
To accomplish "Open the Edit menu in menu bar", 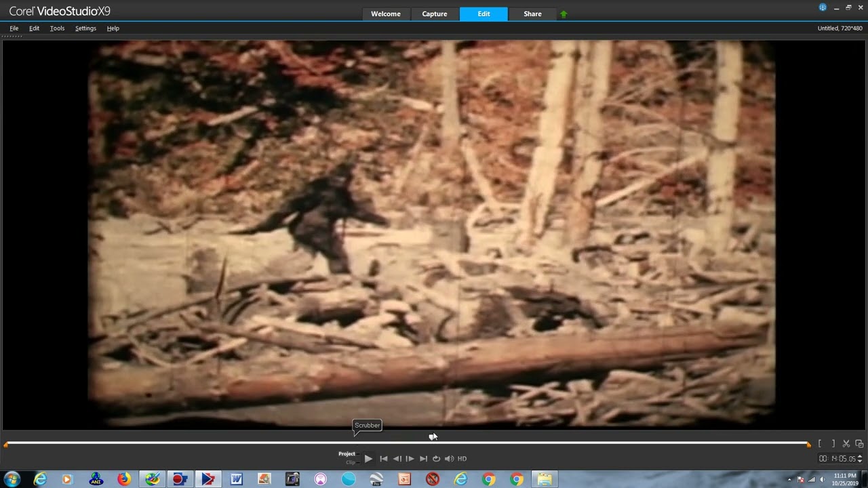I will pyautogui.click(x=34, y=28).
